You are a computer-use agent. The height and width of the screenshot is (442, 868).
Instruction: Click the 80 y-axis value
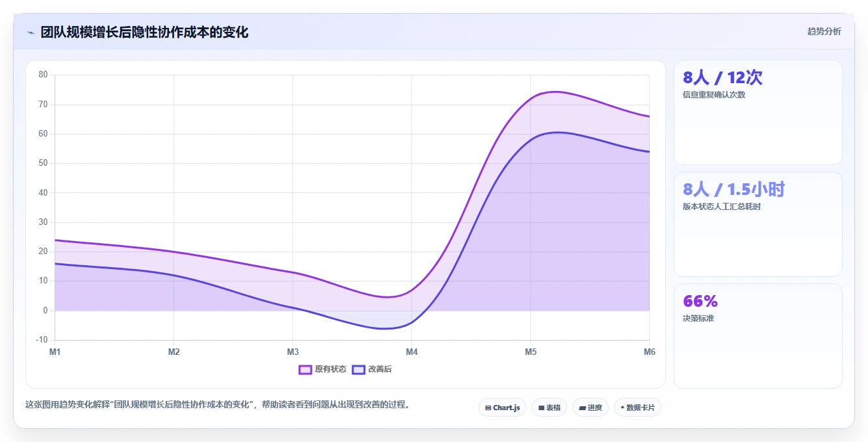(x=43, y=75)
